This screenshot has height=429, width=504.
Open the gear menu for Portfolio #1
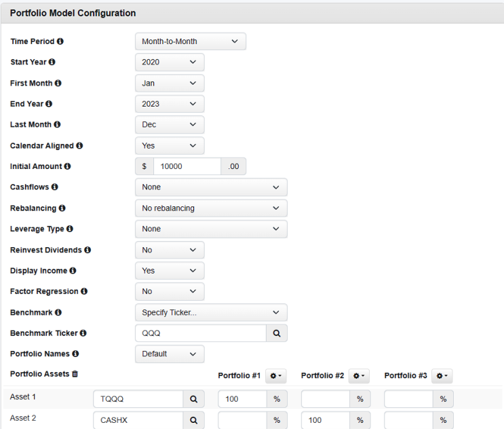[276, 375]
